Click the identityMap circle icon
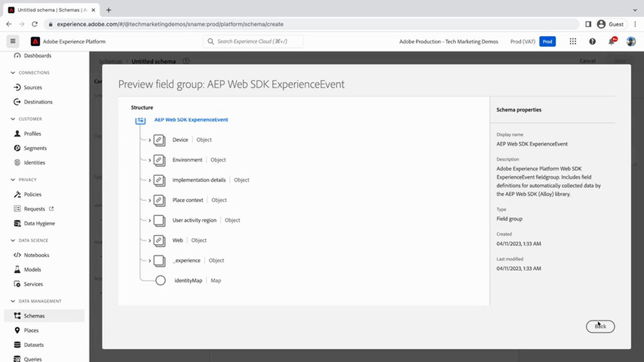The width and height of the screenshot is (644, 362). coord(160,280)
